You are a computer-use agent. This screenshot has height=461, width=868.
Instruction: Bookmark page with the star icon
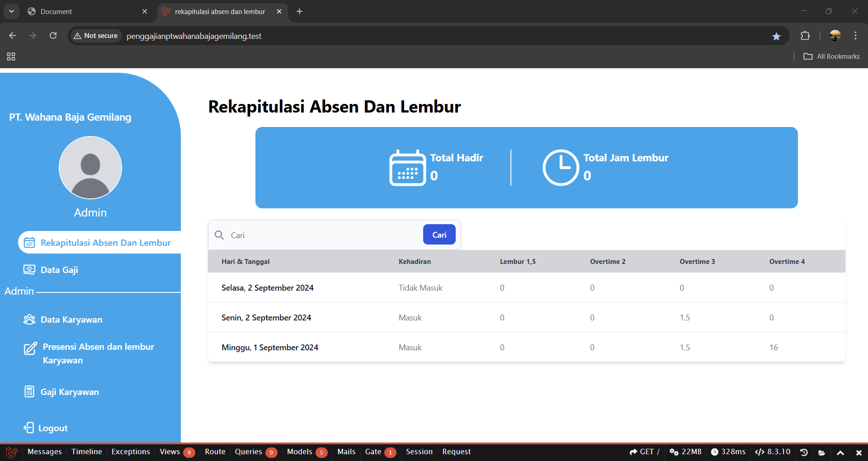[x=776, y=36]
